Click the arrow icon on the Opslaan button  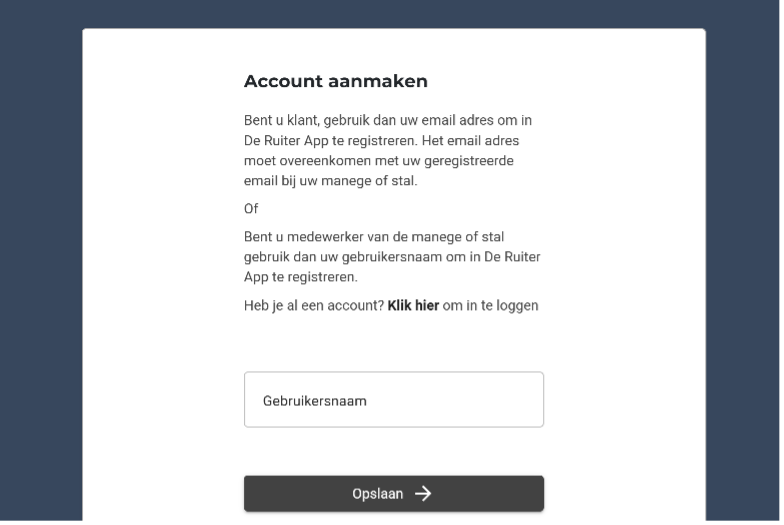click(423, 493)
